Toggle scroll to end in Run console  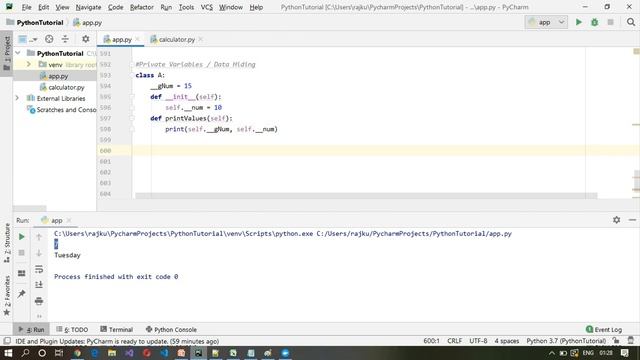[39, 285]
